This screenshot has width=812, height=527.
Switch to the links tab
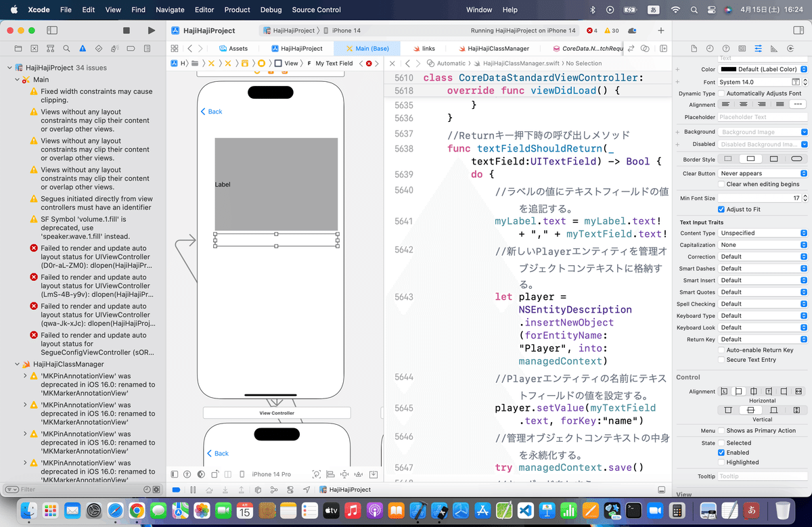coord(423,49)
